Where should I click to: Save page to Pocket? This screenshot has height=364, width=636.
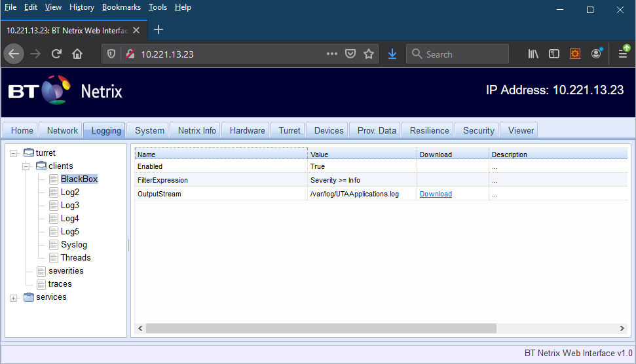(x=350, y=54)
